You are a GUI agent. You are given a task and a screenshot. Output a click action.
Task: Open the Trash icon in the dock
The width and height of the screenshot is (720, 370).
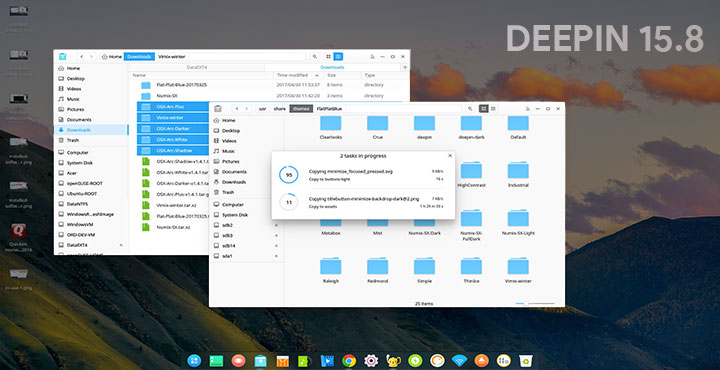pyautogui.click(x=525, y=361)
